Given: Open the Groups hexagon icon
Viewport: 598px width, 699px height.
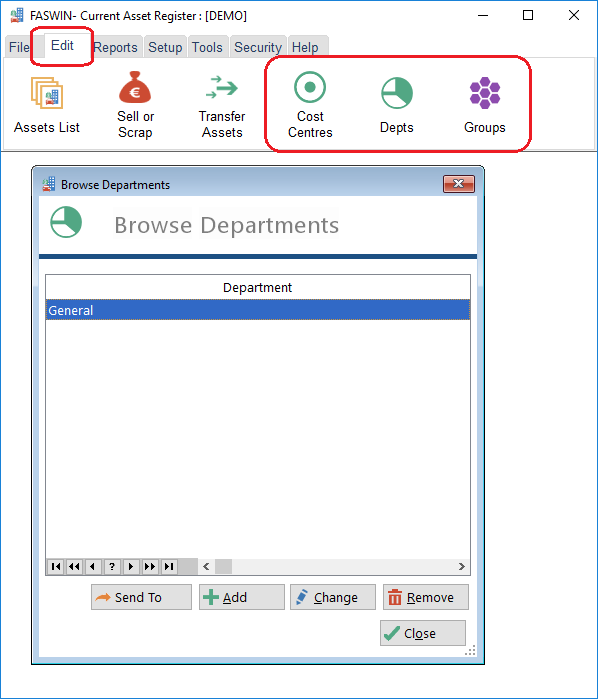Looking at the screenshot, I should 485,93.
